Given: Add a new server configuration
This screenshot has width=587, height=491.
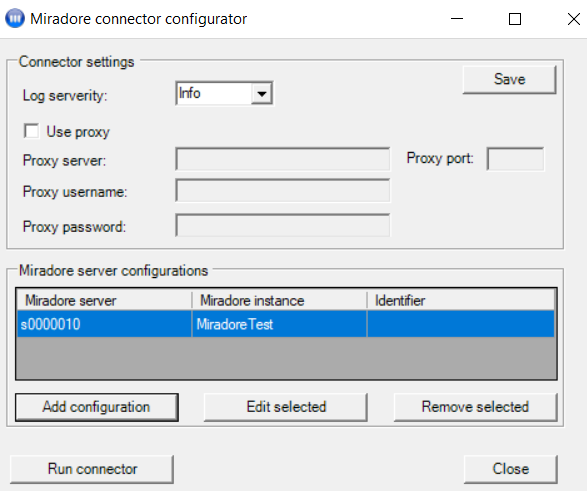Looking at the screenshot, I should 97,407.
